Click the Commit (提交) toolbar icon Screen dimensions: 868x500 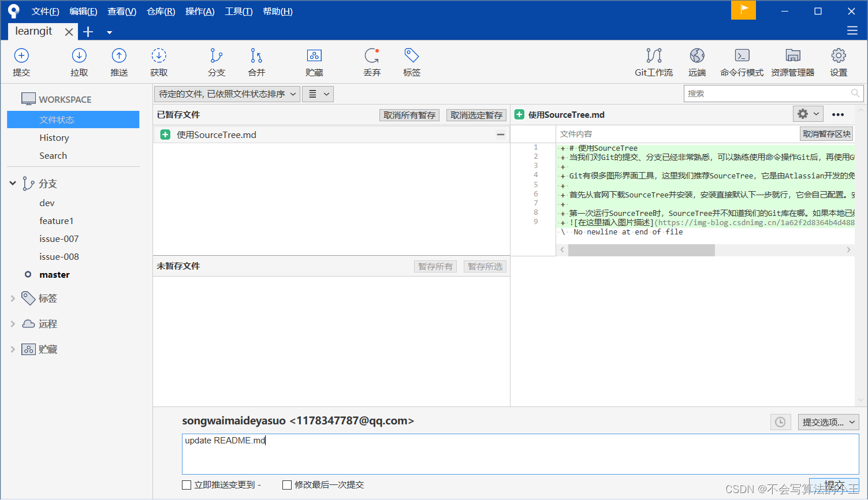pos(21,55)
